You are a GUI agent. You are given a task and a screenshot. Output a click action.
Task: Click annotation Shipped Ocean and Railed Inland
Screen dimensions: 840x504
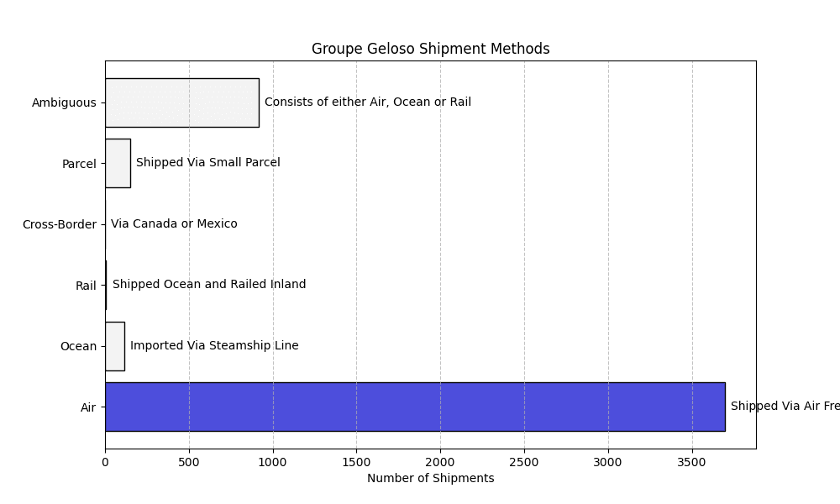click(209, 285)
